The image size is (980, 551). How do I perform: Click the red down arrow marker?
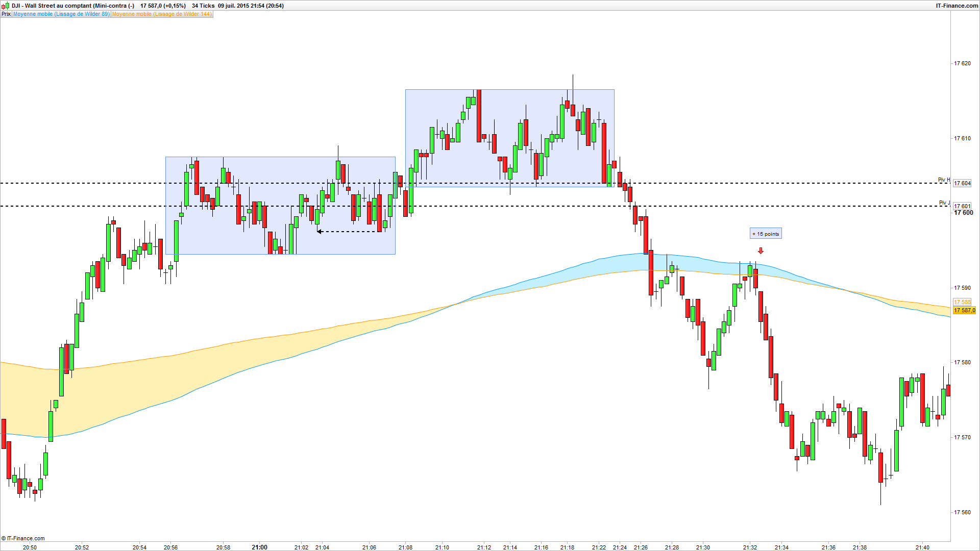tap(761, 251)
